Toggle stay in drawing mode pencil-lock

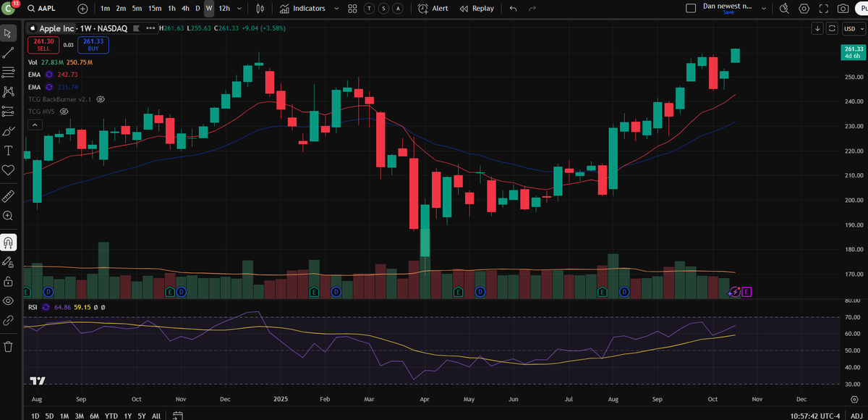tap(9, 261)
